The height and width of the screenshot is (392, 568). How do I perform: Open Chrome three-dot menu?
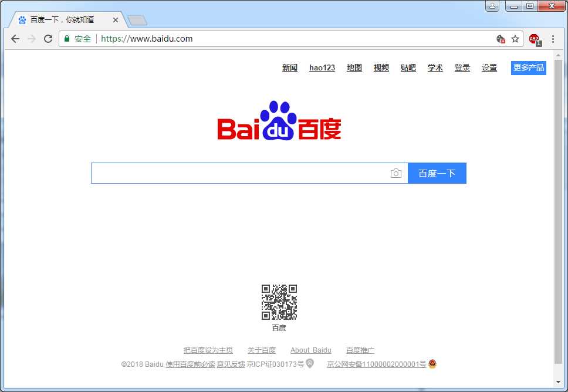click(553, 39)
